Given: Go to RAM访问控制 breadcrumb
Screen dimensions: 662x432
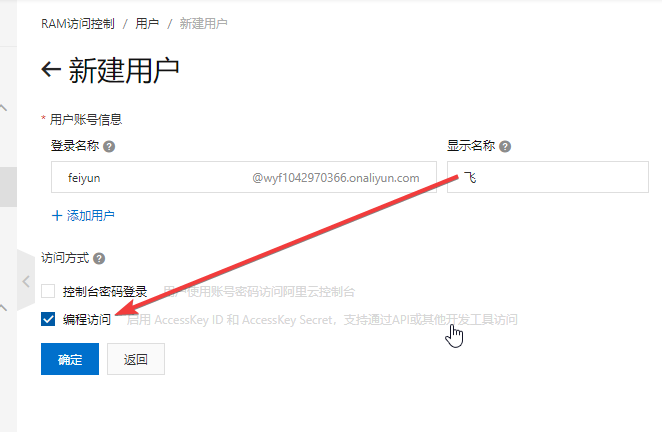Looking at the screenshot, I should coord(78,24).
